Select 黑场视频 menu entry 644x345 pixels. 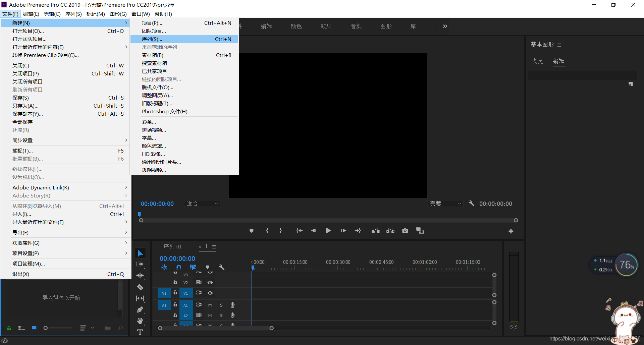pyautogui.click(x=185, y=130)
